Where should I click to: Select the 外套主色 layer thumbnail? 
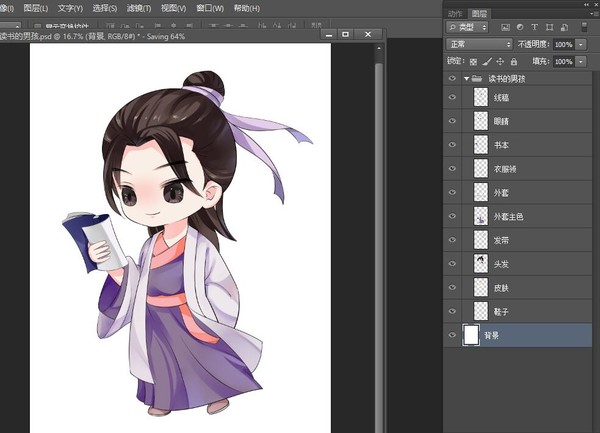tap(481, 216)
